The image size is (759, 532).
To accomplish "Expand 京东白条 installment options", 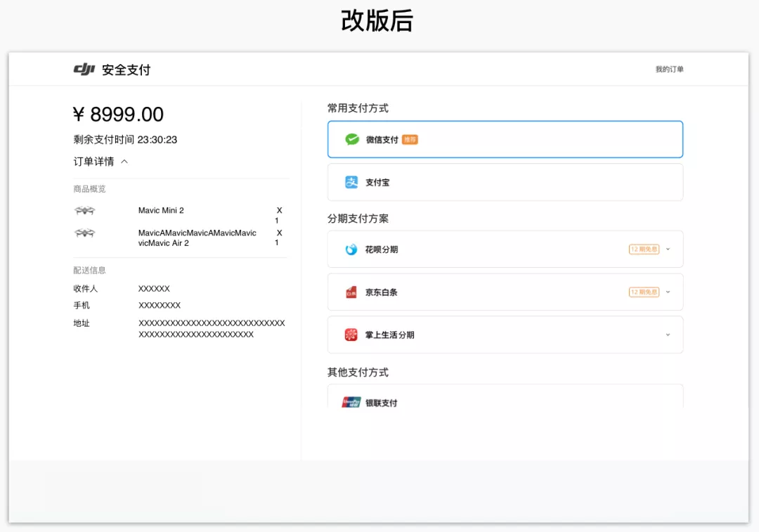I will tap(668, 292).
